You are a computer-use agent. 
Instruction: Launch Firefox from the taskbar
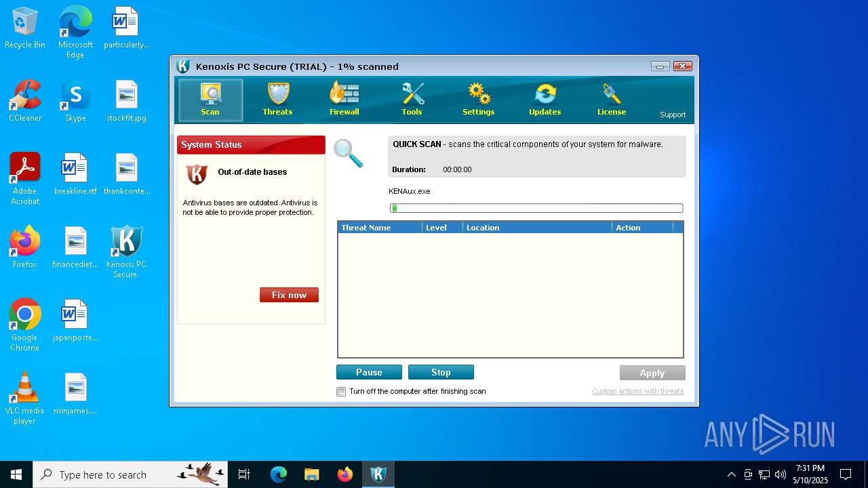pos(344,474)
